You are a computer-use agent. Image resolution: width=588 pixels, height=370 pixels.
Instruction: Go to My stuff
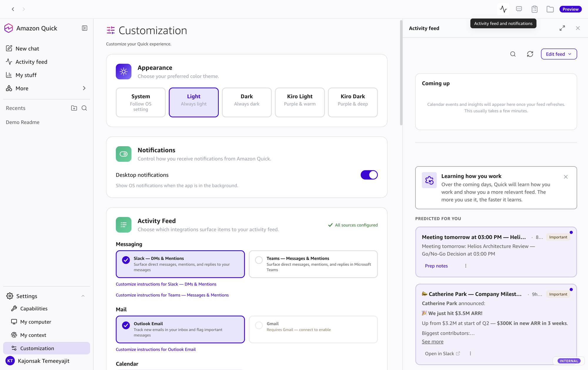tap(46, 75)
